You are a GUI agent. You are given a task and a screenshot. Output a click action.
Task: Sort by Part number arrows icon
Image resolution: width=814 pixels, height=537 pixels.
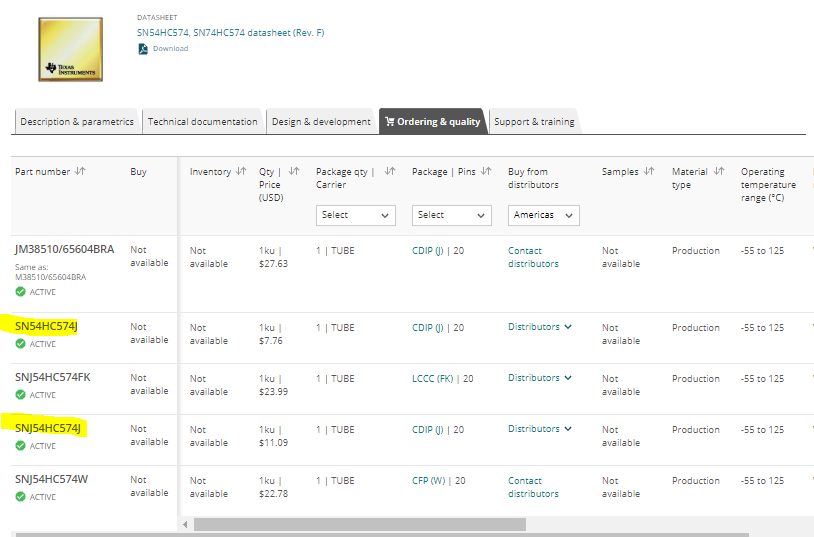[x=80, y=171]
